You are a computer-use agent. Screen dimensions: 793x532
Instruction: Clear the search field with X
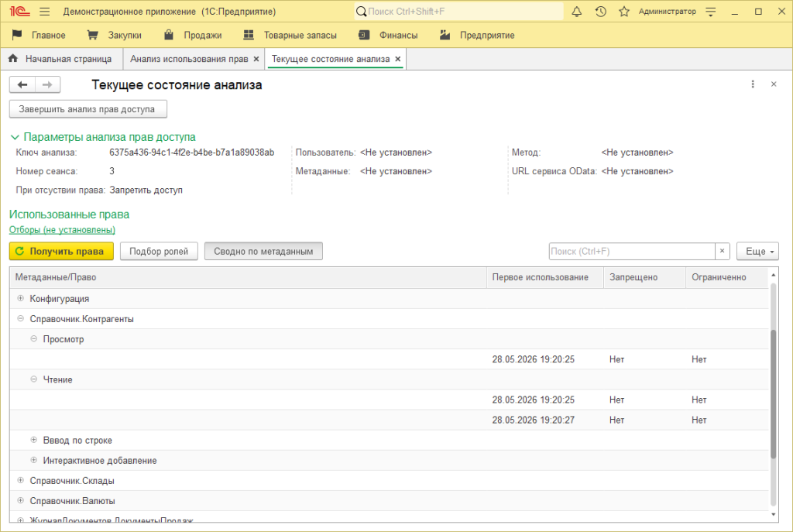(x=723, y=251)
